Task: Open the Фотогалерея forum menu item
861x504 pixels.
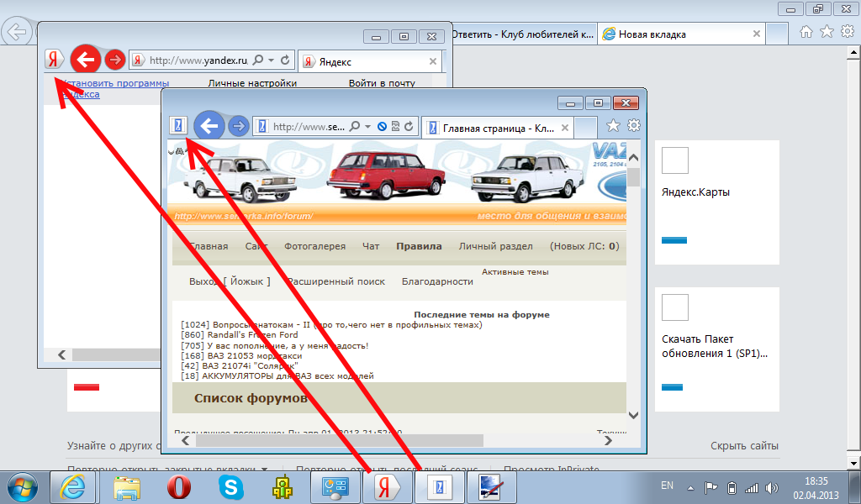Action: (x=314, y=246)
